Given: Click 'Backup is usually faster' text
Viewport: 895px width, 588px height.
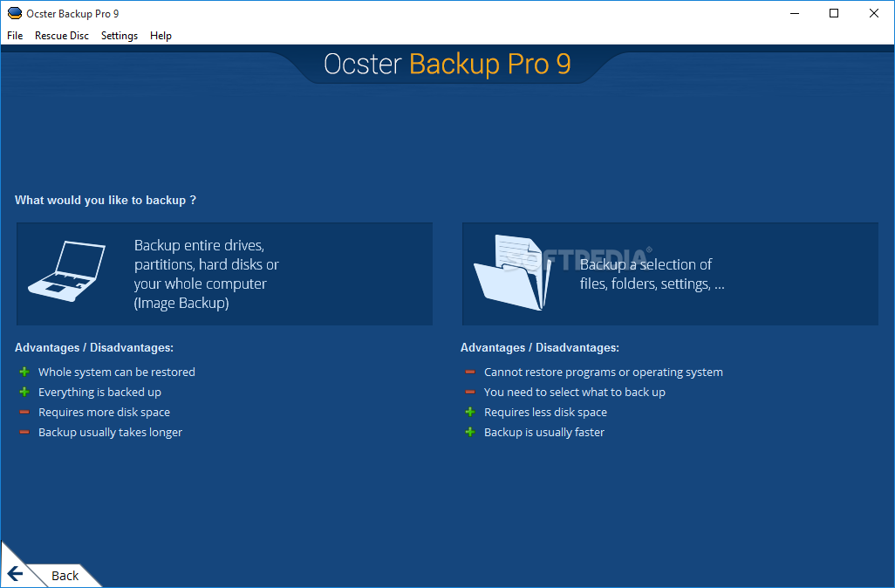Looking at the screenshot, I should click(x=544, y=432).
